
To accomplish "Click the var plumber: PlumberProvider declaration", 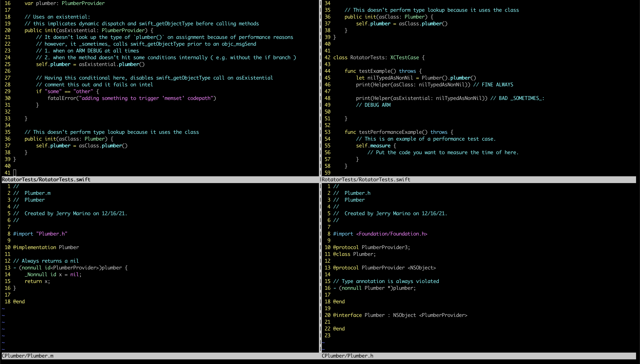I will tap(64, 3).
